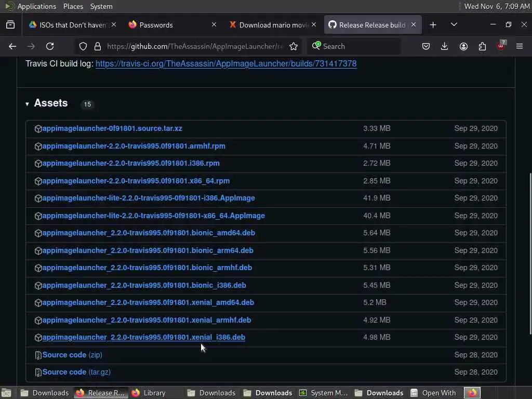
Task: Click the show desktop icon in taskbar
Action: 6,393
